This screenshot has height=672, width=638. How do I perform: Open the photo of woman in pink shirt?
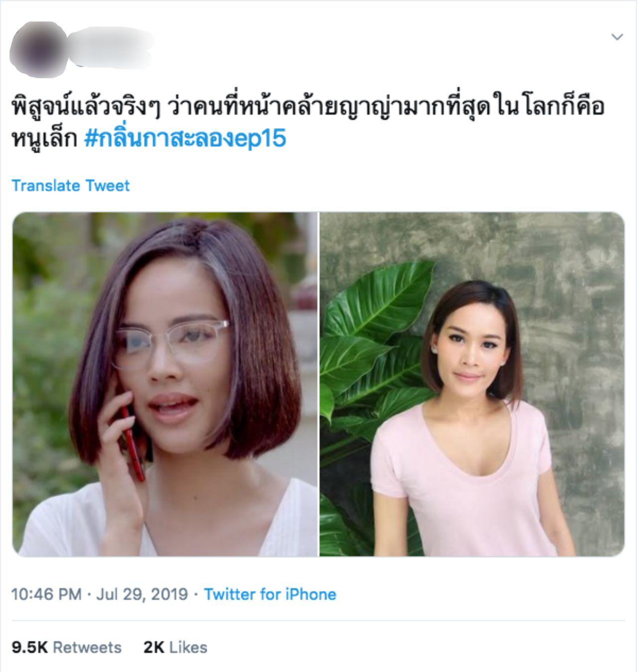pos(472,384)
